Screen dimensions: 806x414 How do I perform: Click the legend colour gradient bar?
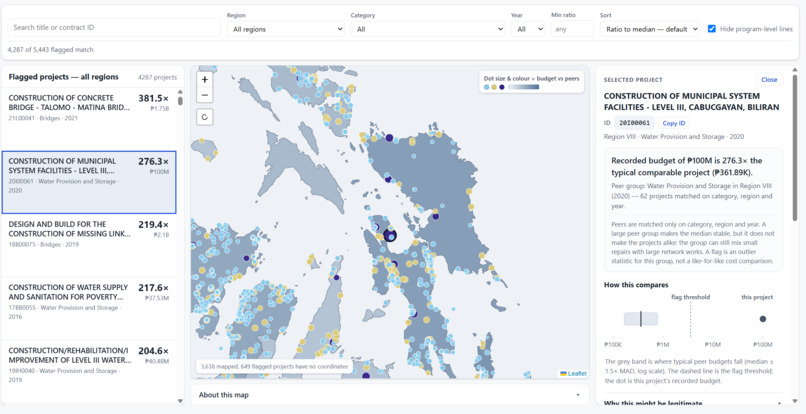pyautogui.click(x=523, y=87)
